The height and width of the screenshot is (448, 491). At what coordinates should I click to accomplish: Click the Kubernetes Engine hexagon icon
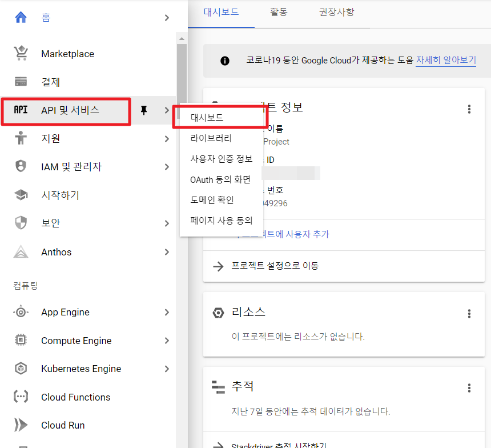point(21,369)
